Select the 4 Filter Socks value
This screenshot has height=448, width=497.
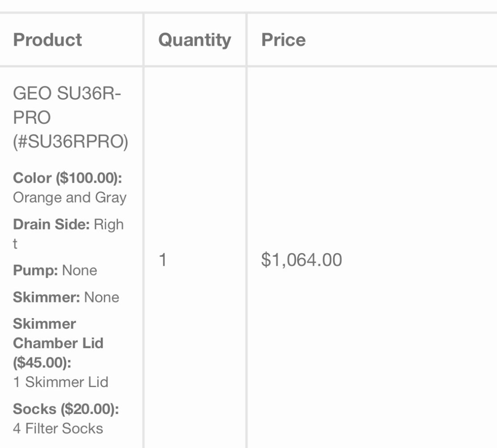[x=58, y=429]
